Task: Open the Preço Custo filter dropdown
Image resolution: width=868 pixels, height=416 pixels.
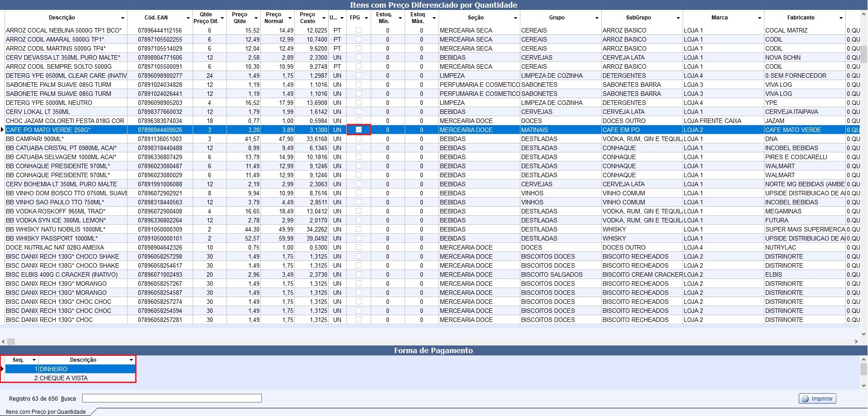Action: point(324,18)
